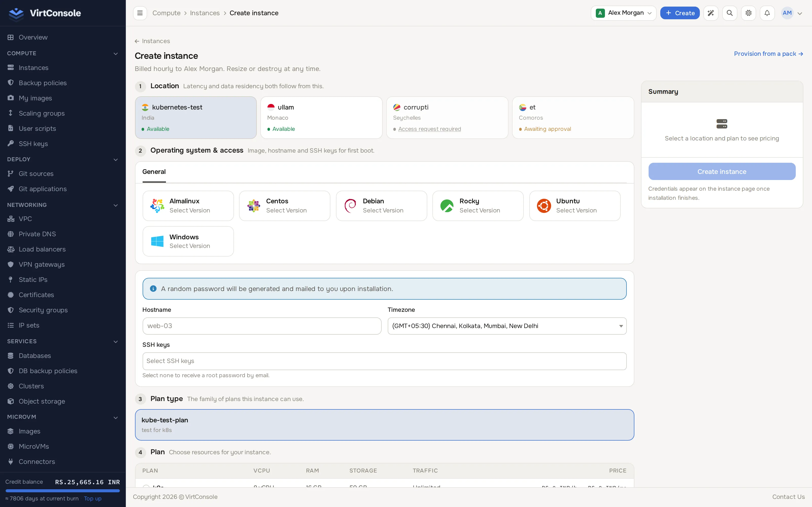
Task: Pick the Windows image card
Action: [188, 241]
